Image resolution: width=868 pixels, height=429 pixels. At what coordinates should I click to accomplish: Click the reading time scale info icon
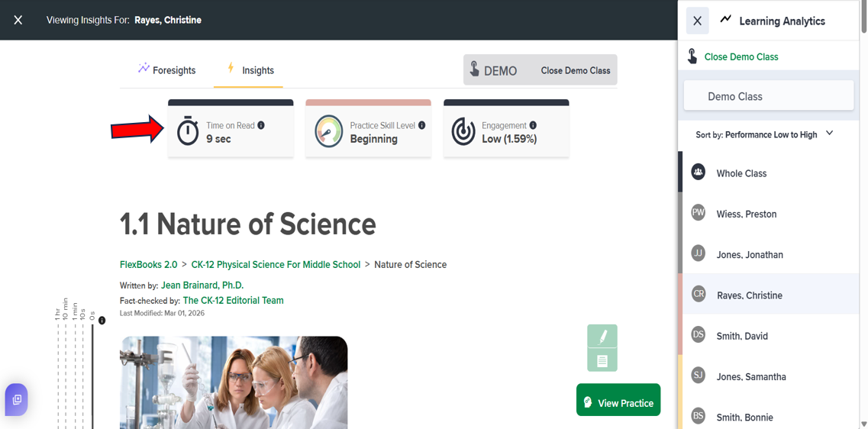point(102,321)
